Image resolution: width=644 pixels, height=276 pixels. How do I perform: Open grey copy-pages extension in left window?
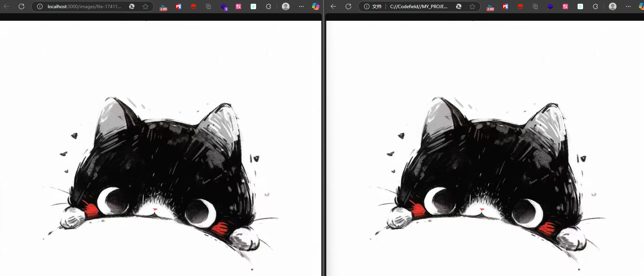[x=208, y=6]
